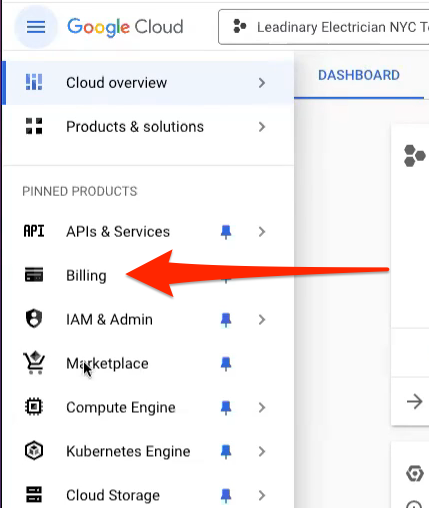Click the Marketplace shopping cart icon
The width and height of the screenshot is (429, 508).
coord(34,363)
